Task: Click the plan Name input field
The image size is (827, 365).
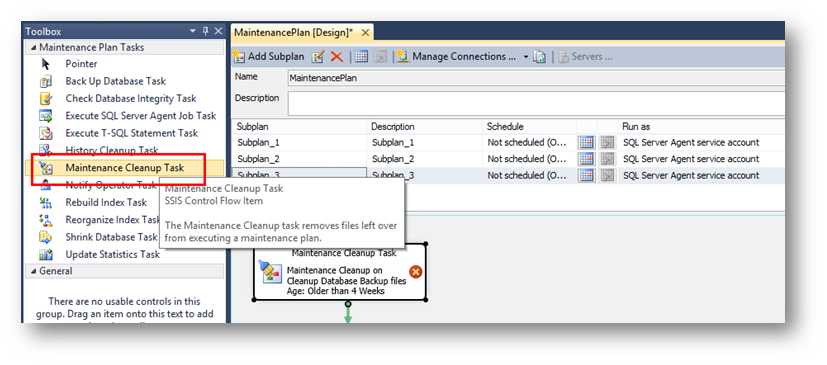Action: (536, 78)
